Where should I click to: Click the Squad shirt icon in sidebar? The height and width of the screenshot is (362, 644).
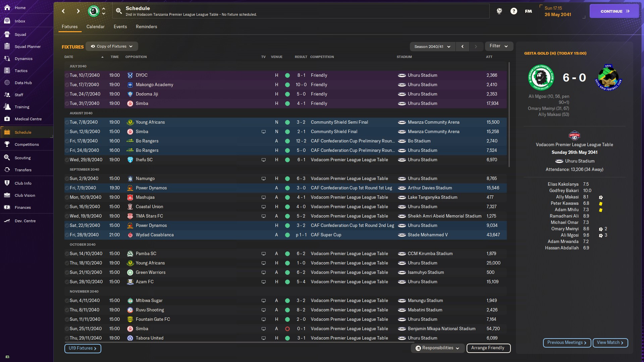point(7,34)
